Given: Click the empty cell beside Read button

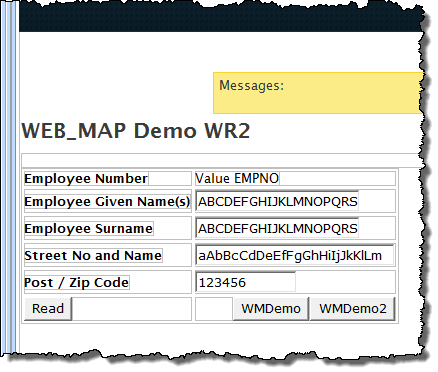Looking at the screenshot, I should (x=131, y=309).
